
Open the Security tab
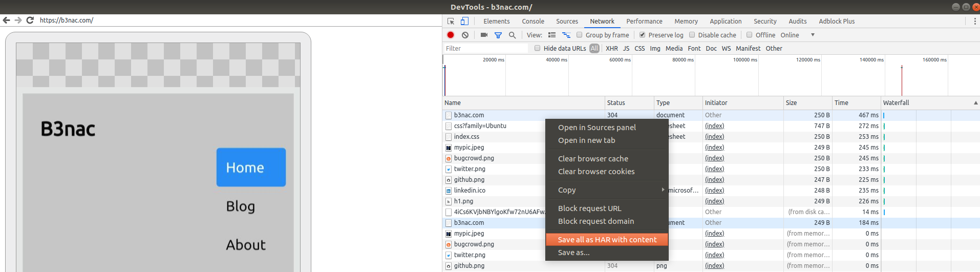(765, 22)
